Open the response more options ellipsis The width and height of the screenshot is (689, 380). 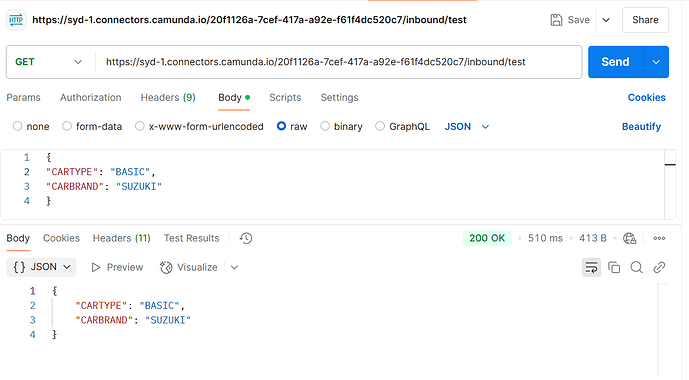[659, 238]
